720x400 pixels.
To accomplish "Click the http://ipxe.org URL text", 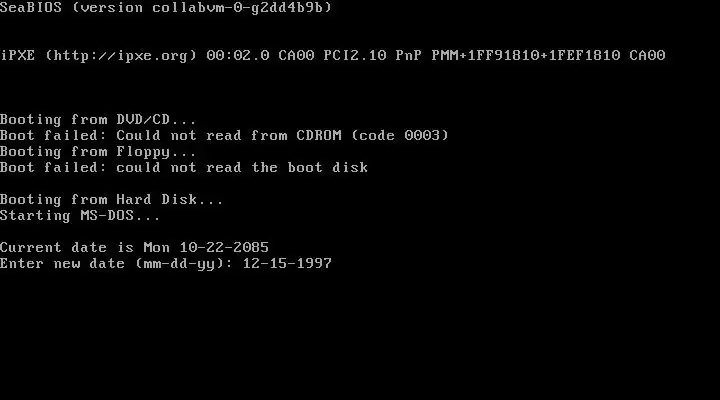I will (x=121, y=56).
